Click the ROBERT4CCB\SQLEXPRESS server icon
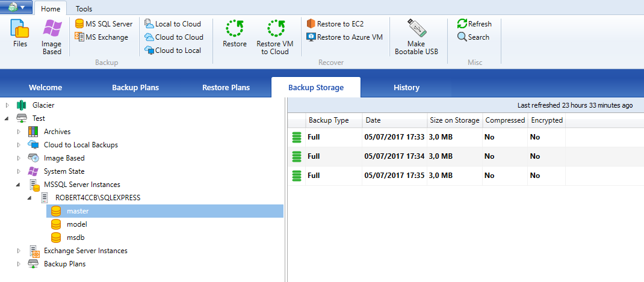This screenshot has width=644, height=282. [45, 197]
